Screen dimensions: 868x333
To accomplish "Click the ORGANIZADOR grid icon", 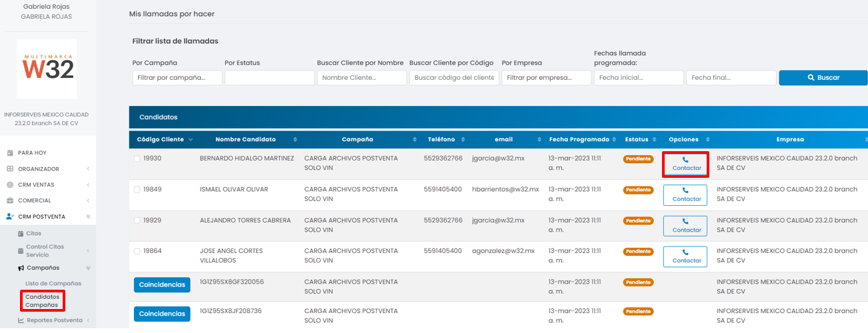I will click(10, 169).
